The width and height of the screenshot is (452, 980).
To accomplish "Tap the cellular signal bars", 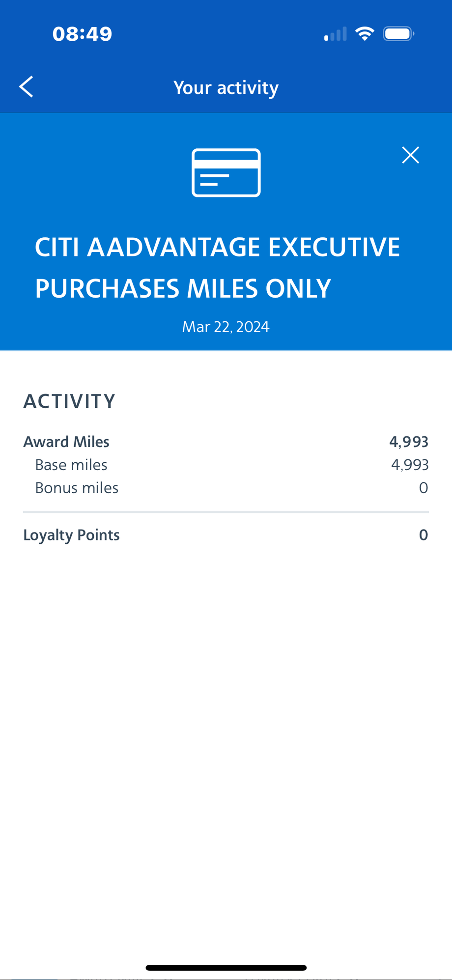I will click(x=336, y=34).
